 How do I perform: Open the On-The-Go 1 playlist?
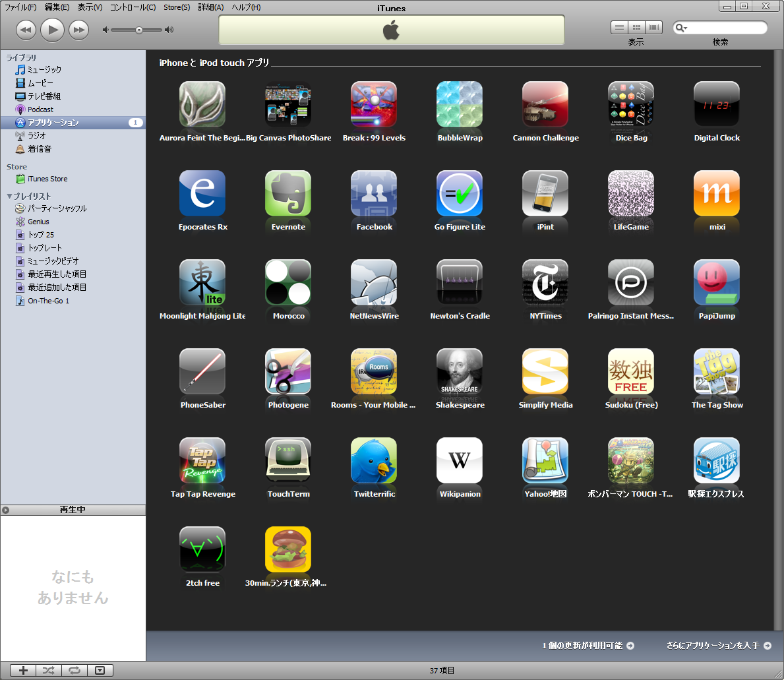[x=73, y=301]
